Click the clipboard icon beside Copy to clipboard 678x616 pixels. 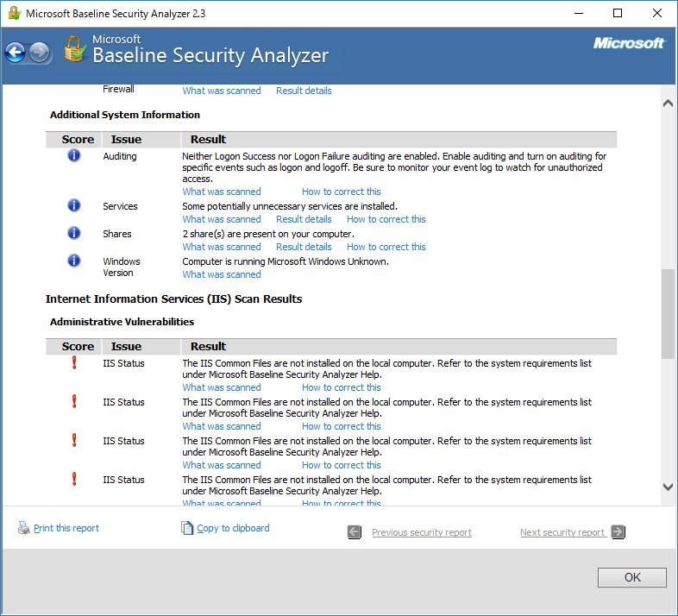tap(187, 528)
